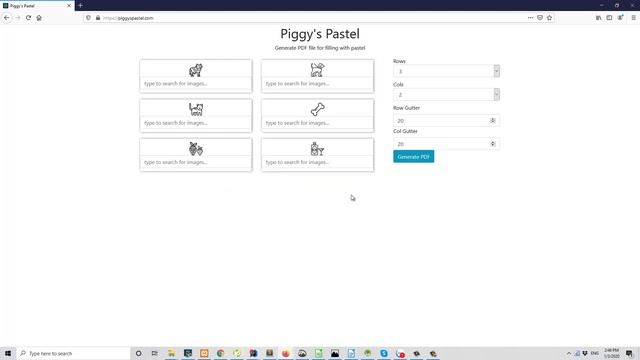The width and height of the screenshot is (640, 360).
Task: Click the Col Gutter number field
Action: (446, 144)
